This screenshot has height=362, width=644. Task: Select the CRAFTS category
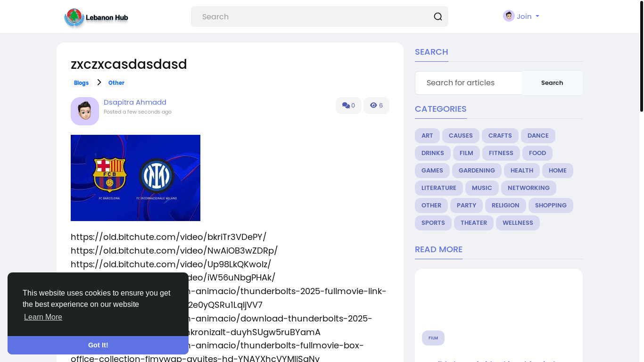coord(500,136)
